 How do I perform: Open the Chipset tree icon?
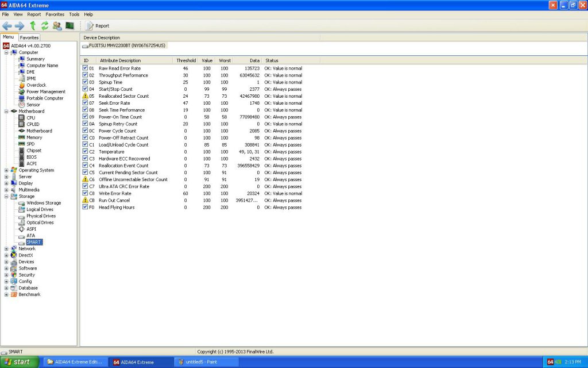point(22,151)
